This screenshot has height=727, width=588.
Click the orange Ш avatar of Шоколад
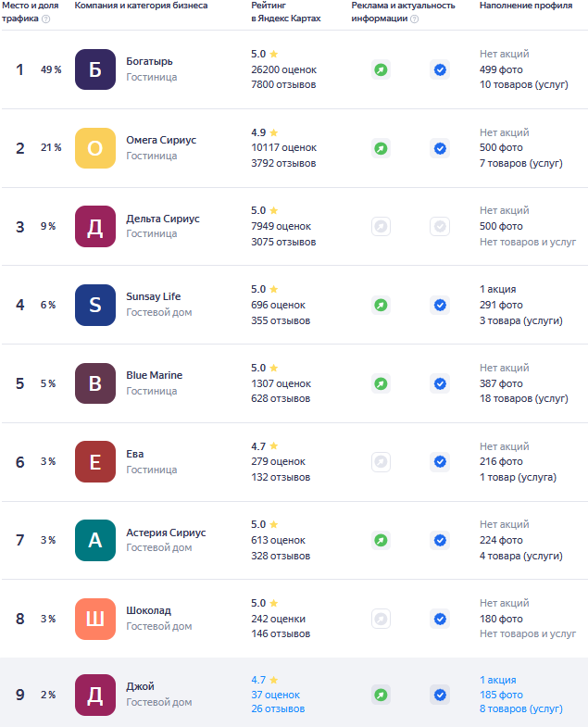tap(95, 619)
